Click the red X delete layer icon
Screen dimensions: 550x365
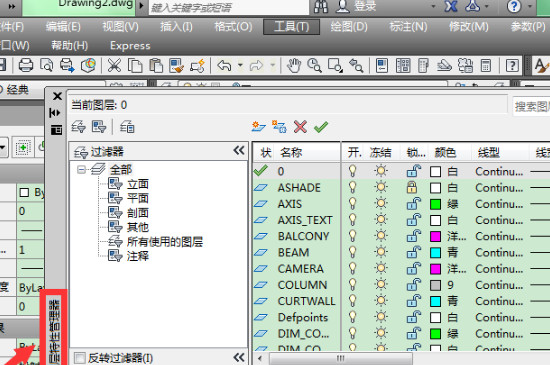300,127
